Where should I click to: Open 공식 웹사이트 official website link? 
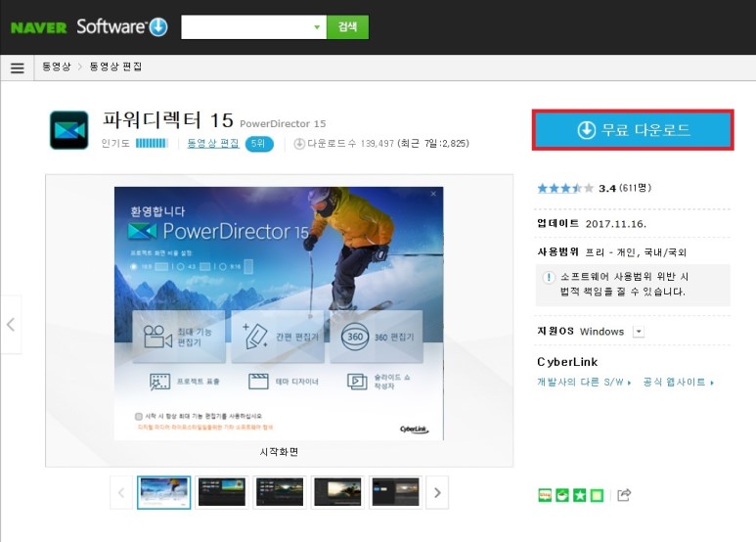click(x=679, y=382)
